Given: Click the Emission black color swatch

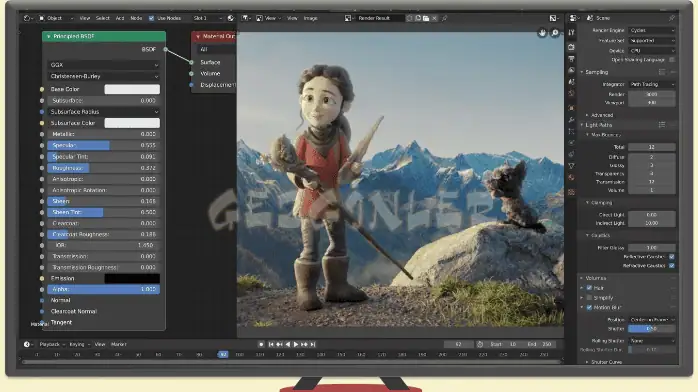Looking at the screenshot, I should coord(132,279).
